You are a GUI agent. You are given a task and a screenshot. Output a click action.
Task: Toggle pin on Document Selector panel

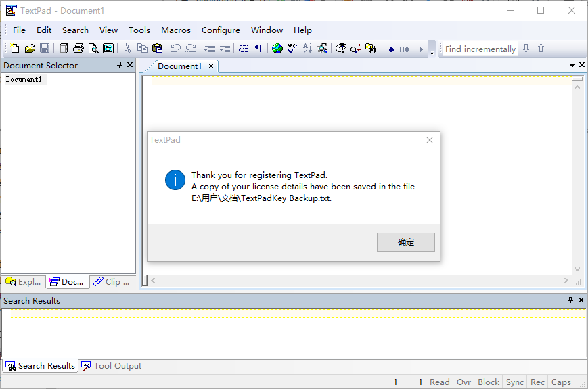point(120,65)
